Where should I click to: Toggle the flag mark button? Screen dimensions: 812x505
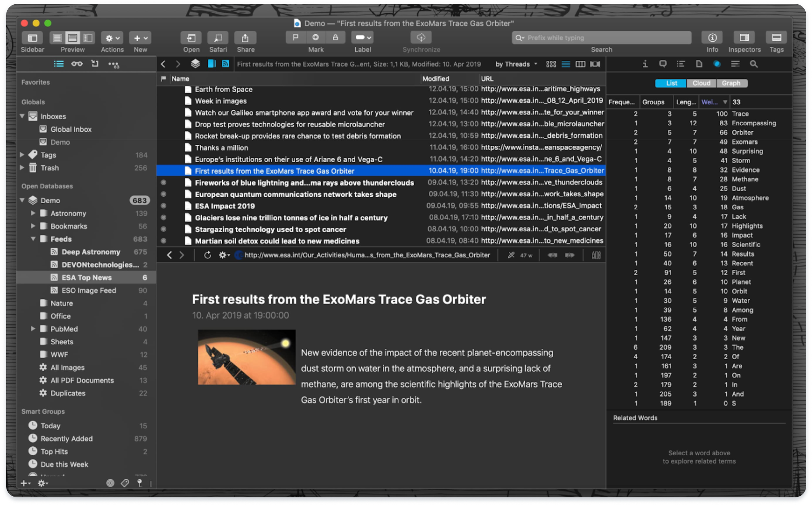click(x=296, y=37)
